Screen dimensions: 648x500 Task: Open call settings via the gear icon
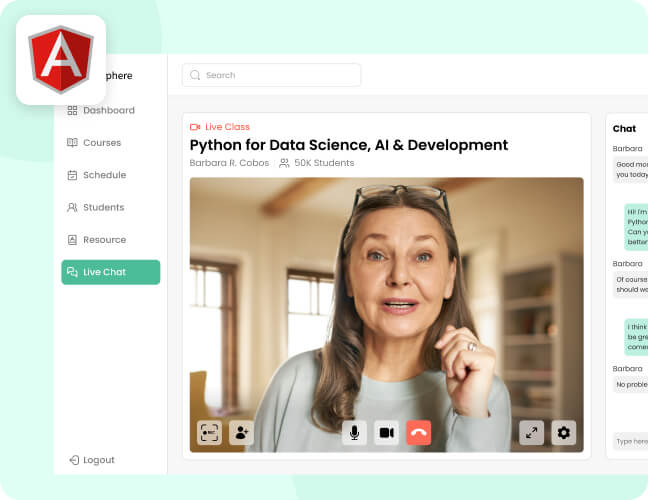point(564,433)
